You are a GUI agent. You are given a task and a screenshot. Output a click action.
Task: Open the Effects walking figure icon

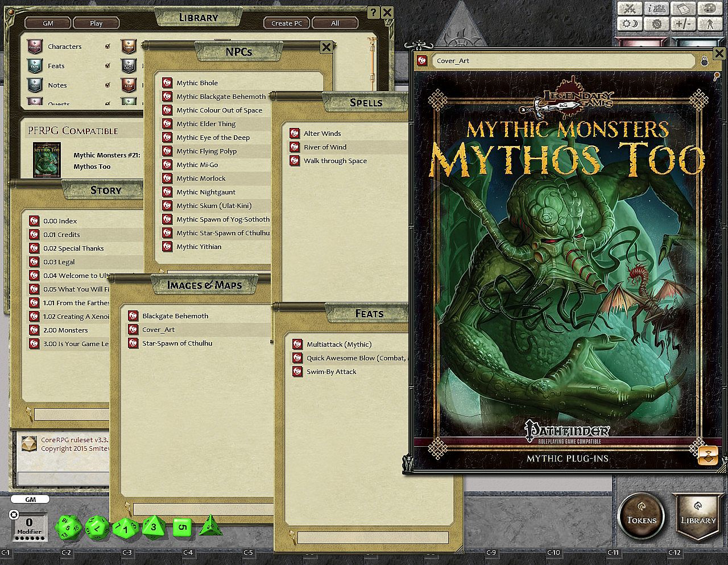(709, 24)
